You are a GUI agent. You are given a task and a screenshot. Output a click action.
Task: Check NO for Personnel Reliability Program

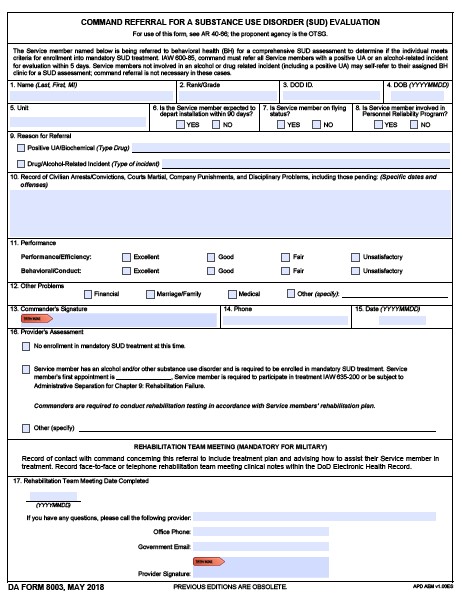pos(414,124)
